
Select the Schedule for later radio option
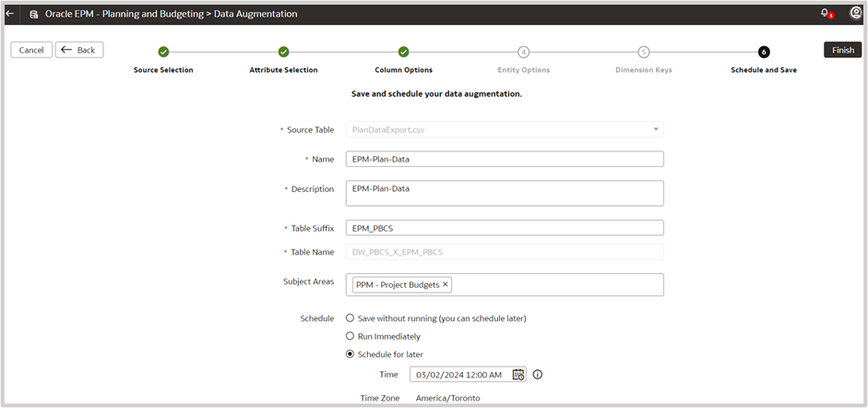click(x=350, y=354)
